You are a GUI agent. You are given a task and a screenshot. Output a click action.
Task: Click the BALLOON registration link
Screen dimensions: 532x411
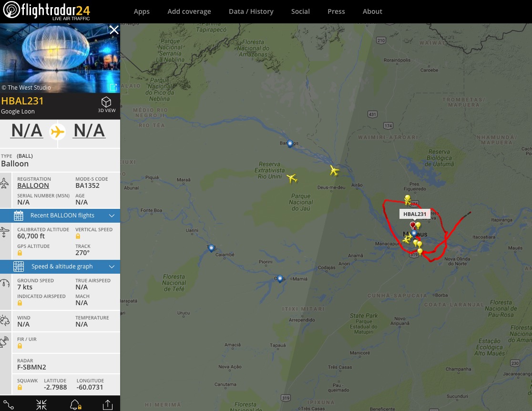33,185
